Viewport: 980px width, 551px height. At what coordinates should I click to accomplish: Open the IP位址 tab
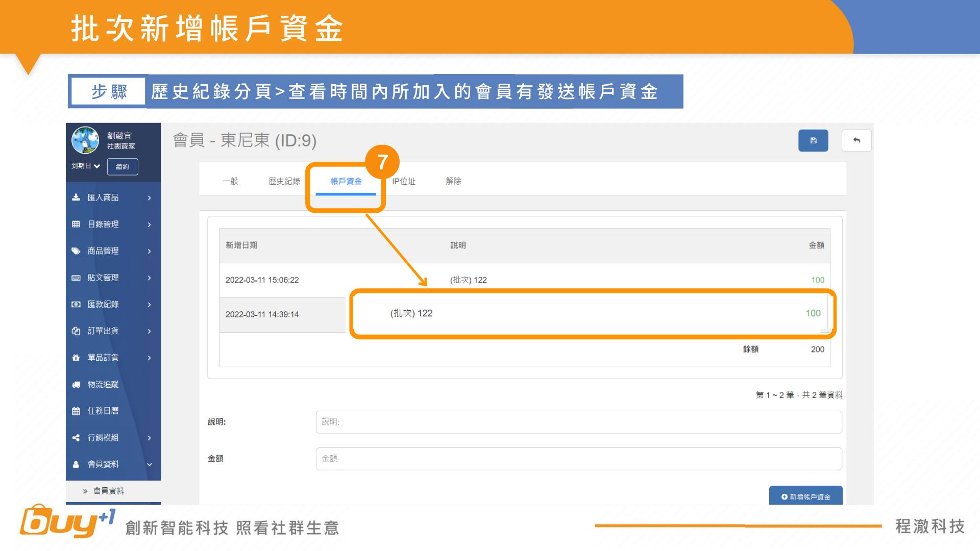coord(403,181)
